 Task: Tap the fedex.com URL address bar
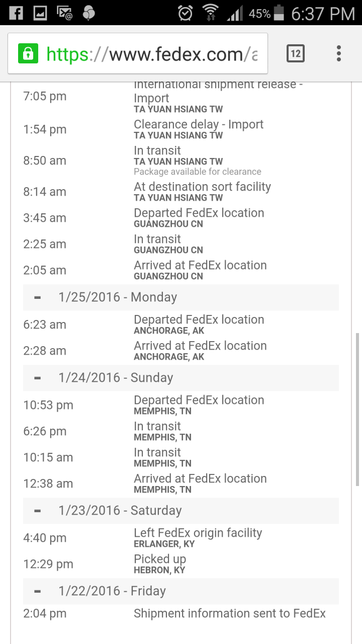[x=138, y=54]
